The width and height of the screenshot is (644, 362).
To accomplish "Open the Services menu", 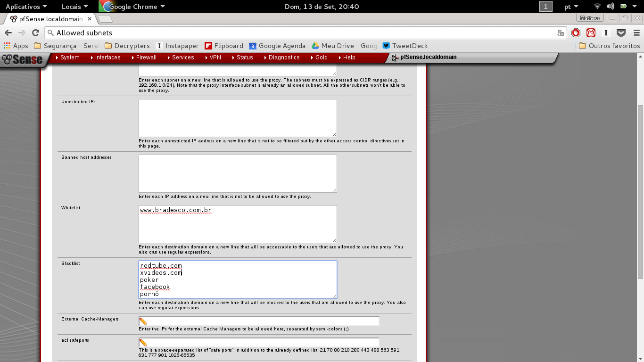I will coord(181,58).
